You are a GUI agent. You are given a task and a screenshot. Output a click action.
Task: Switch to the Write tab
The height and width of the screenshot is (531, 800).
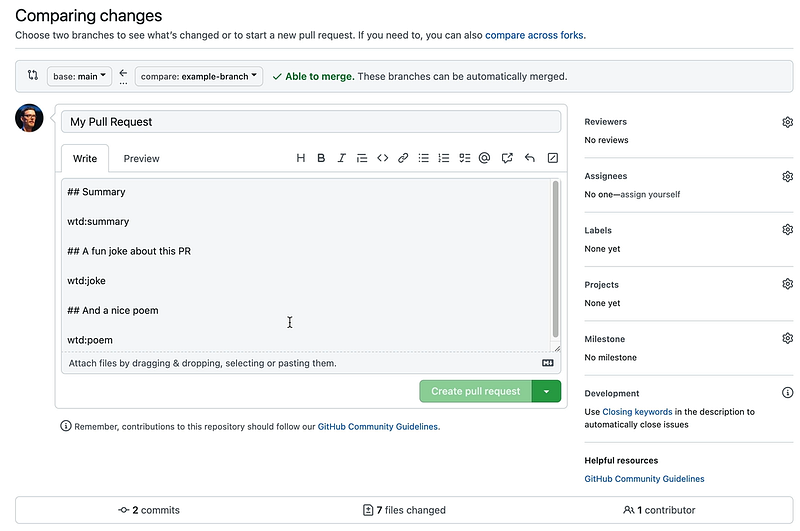(85, 159)
